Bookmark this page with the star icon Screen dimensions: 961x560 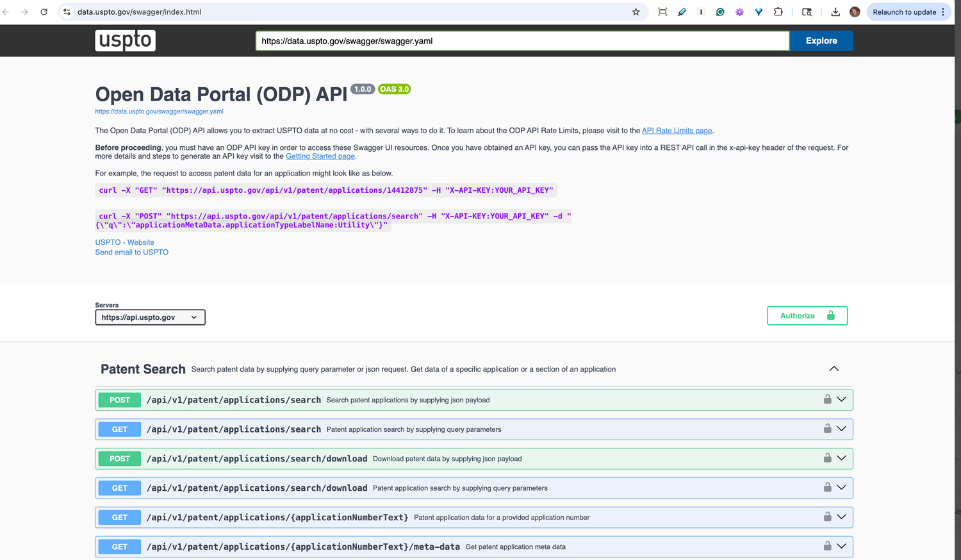click(x=636, y=12)
